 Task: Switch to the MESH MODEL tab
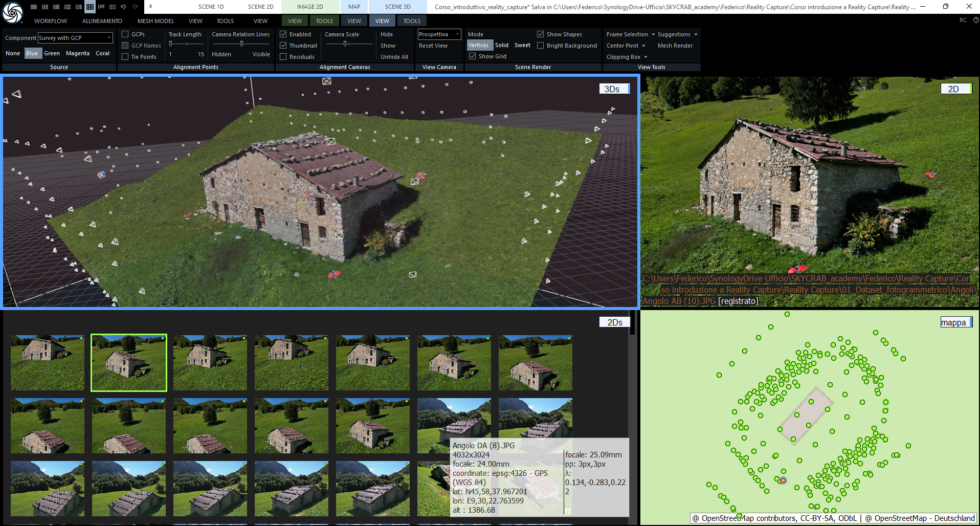[155, 21]
